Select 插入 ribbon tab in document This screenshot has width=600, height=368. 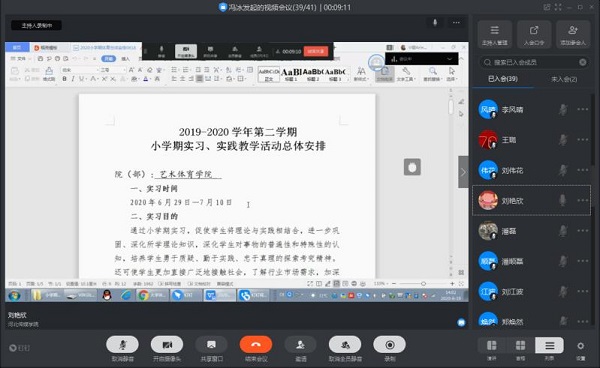coord(125,59)
